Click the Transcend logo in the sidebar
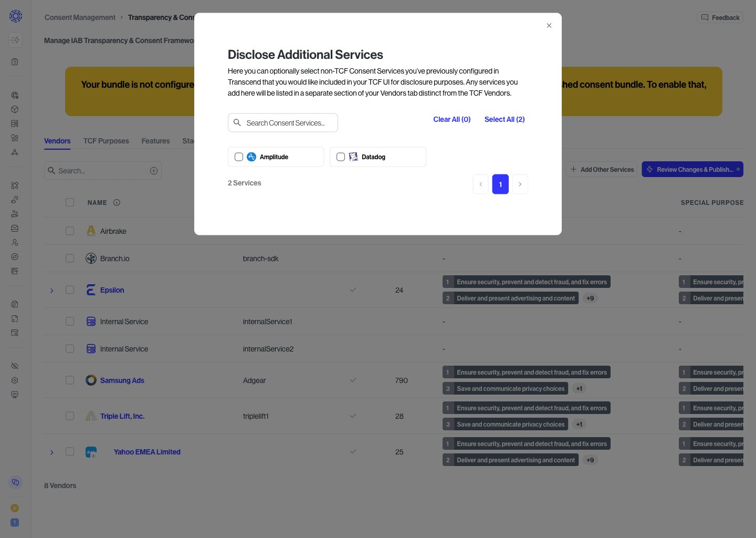Image resolution: width=756 pixels, height=538 pixels. tap(16, 16)
